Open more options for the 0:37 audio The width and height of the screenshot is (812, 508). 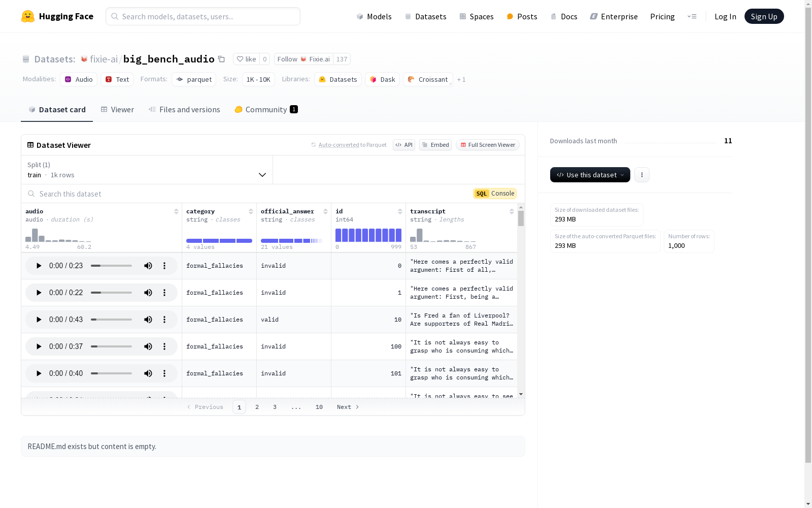[164, 346]
